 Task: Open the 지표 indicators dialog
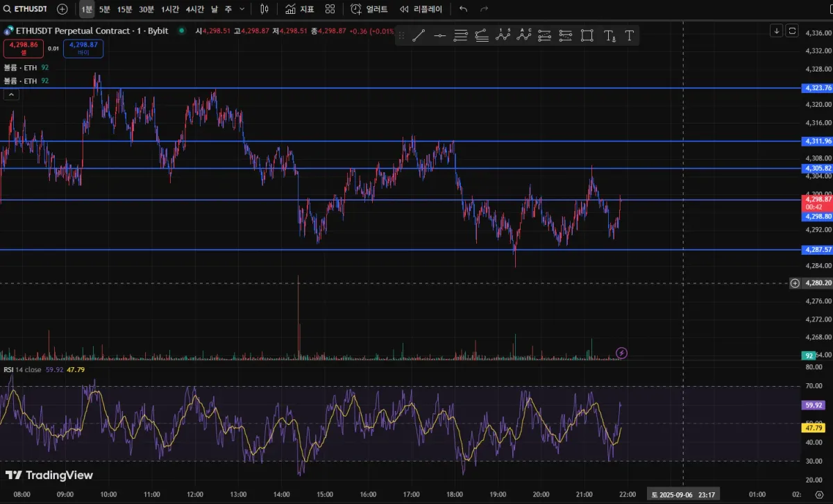[299, 9]
